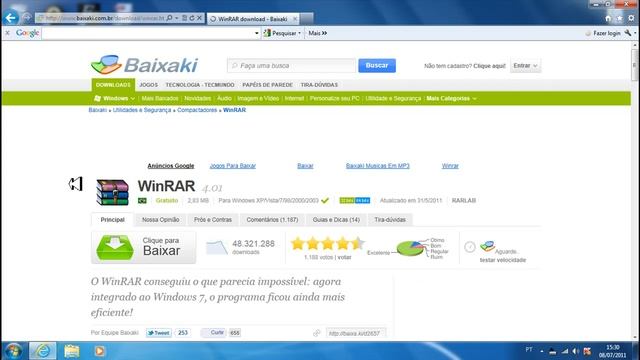Image resolution: width=640 pixels, height=360 pixels.
Task: Click the green compatibility checkmark icon
Action: (325, 200)
